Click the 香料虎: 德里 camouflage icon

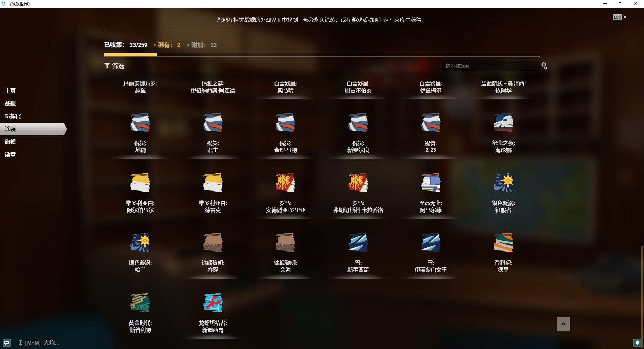(503, 243)
